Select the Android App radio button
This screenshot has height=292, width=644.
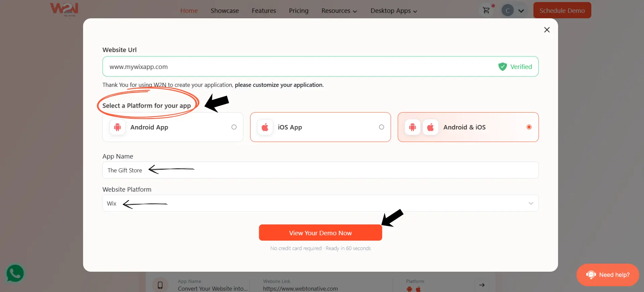[x=234, y=127]
